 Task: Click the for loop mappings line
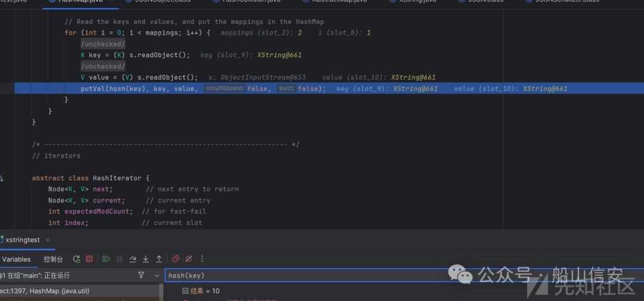[138, 32]
